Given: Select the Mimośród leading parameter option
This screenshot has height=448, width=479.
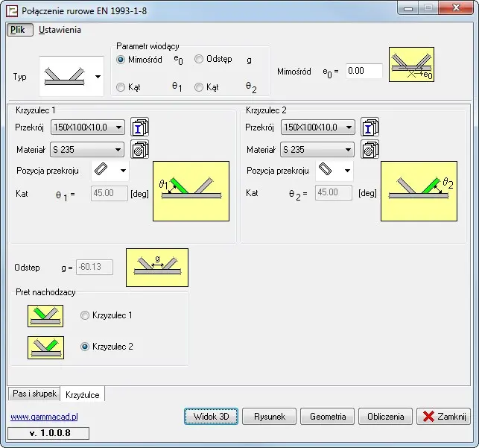Looking at the screenshot, I should [121, 60].
